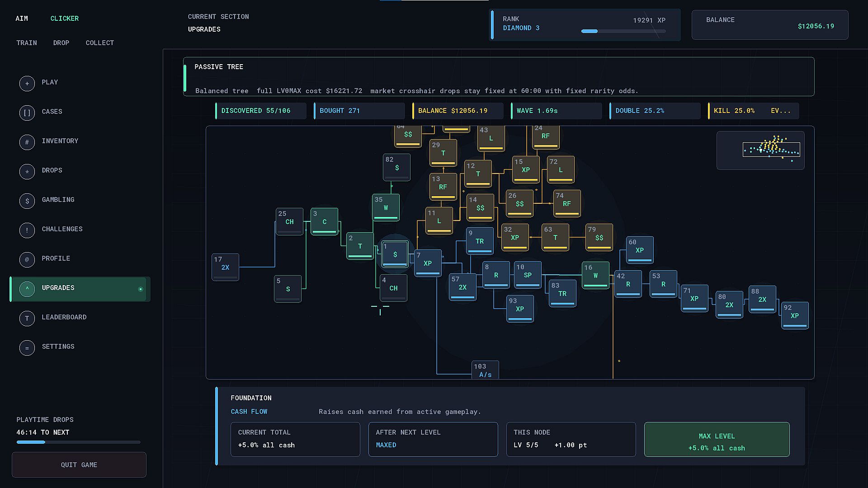Select node 3 C upgrade tile
Viewport: 868px width, 488px height.
(x=324, y=221)
